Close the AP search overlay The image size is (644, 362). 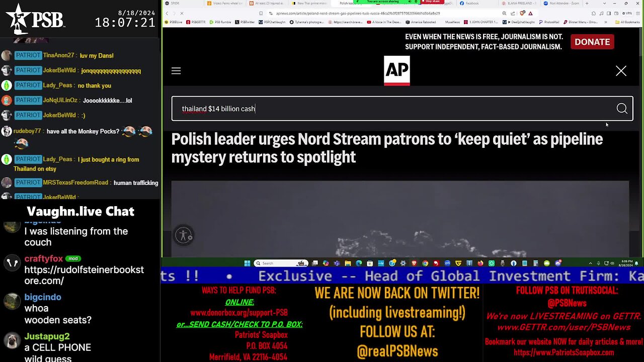621,71
